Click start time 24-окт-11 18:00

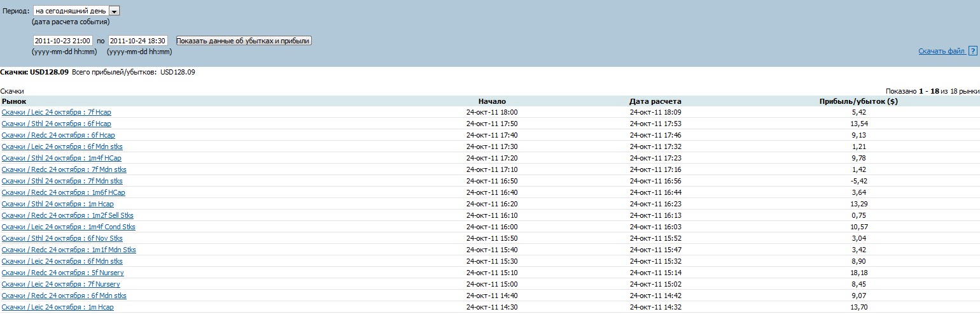[x=492, y=112]
